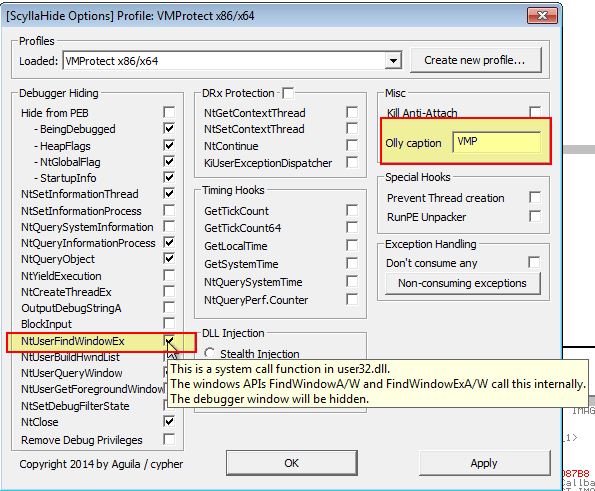The image size is (595, 491).
Task: Uncheck the HeapFlags option
Action: (x=169, y=145)
